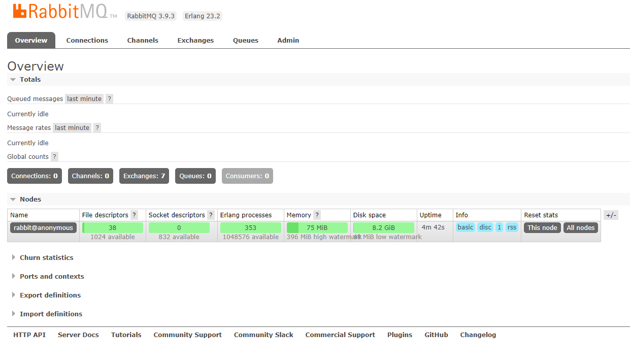
Task: Open help for Global counts
Action: (x=54, y=157)
